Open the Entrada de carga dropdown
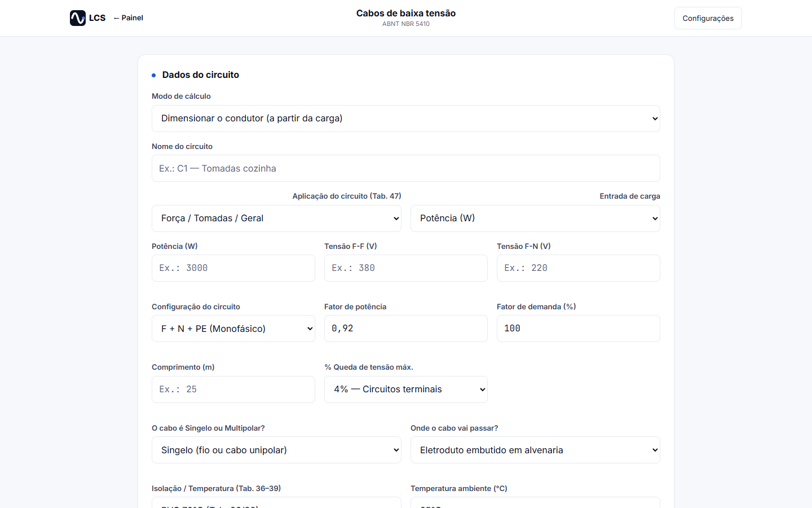Screen dimensions: 812x508 coord(535,218)
